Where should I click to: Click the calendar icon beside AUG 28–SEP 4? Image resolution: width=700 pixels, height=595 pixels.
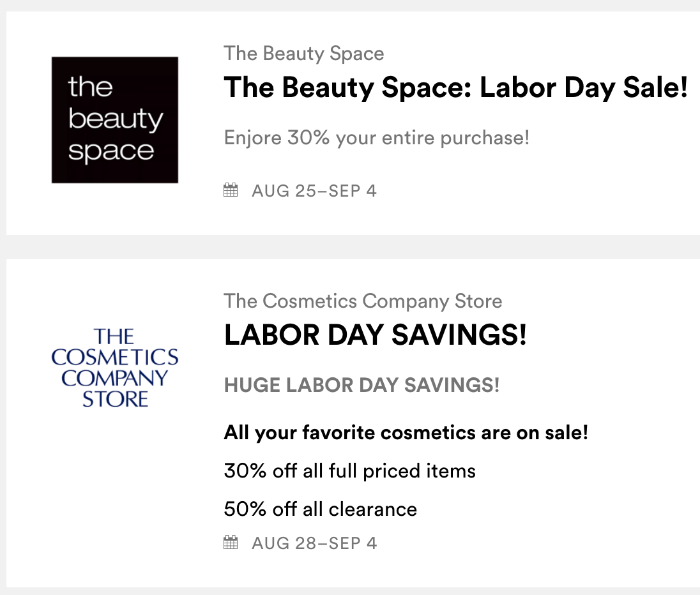(231, 543)
